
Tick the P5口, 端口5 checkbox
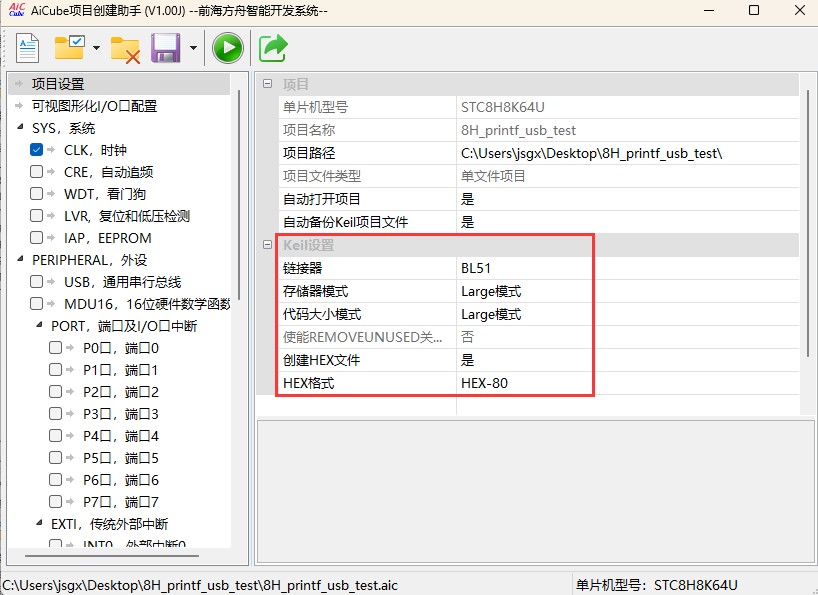pyautogui.click(x=55, y=457)
